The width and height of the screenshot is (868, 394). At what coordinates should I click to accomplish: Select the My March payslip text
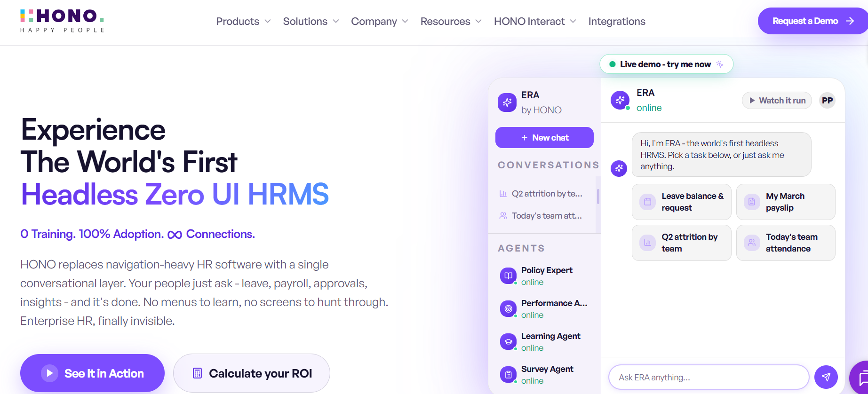[x=785, y=202]
